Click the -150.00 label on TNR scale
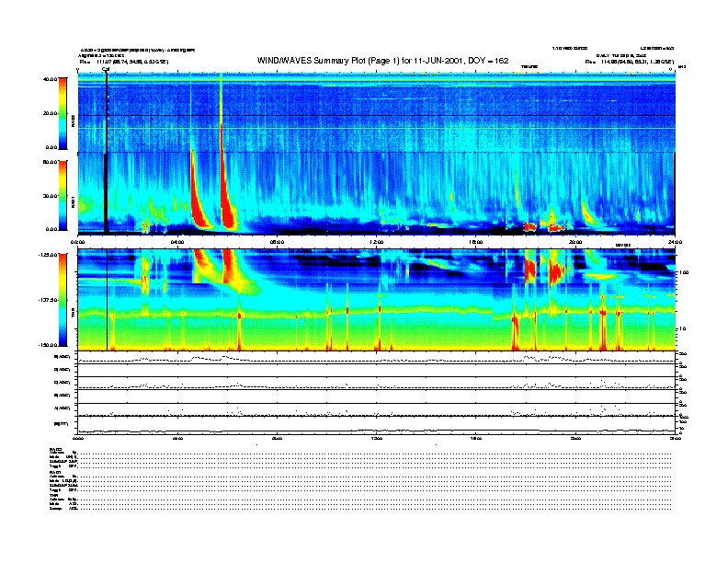Image resolution: width=728 pixels, height=563 pixels. (48, 345)
